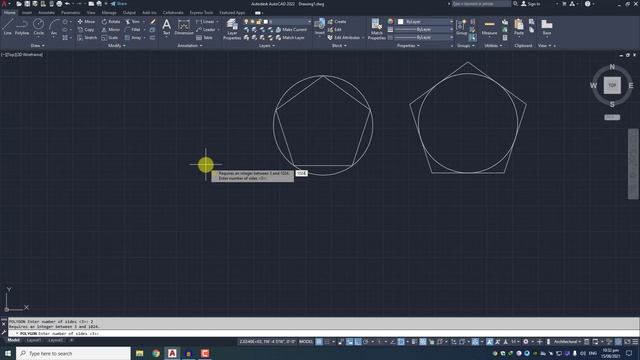Viewport: 640px width, 360px height.
Task: Open the Measure tool
Action: pyautogui.click(x=489, y=27)
